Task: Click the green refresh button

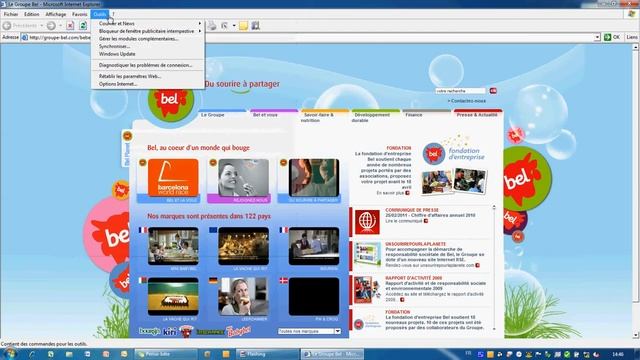Action: [83, 26]
